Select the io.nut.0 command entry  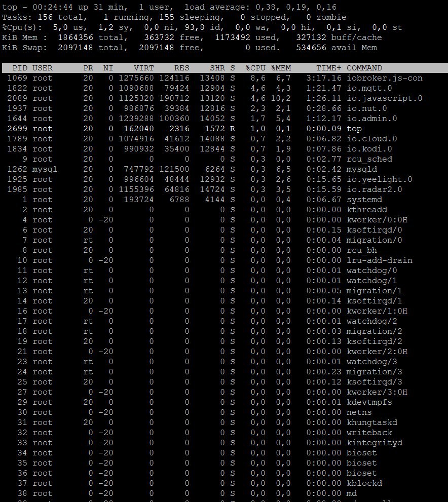(x=367, y=108)
